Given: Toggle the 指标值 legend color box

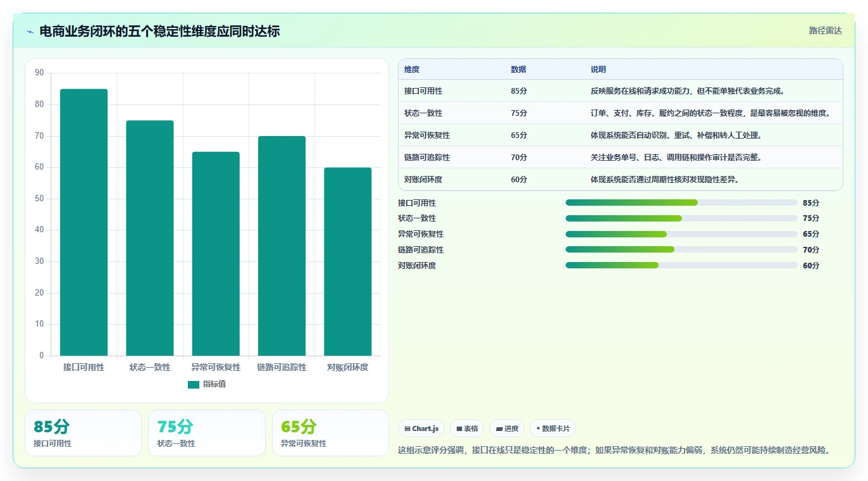Looking at the screenshot, I should (x=194, y=384).
